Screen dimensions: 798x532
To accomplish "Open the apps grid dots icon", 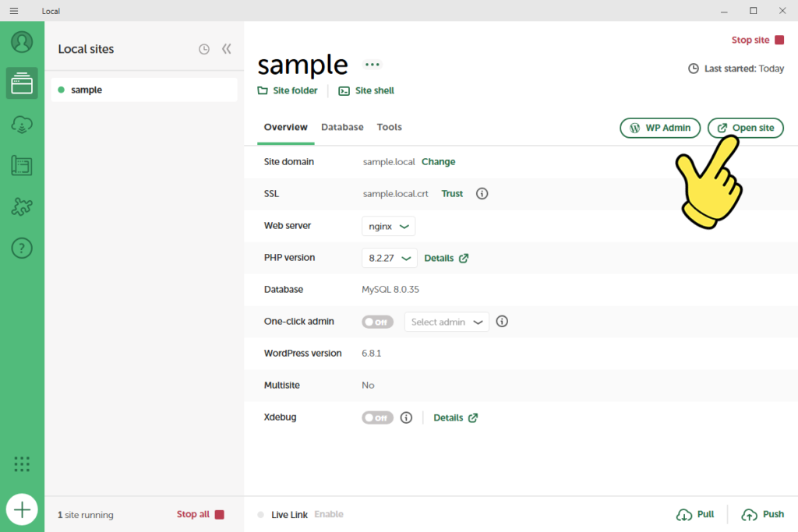I will pos(22,464).
